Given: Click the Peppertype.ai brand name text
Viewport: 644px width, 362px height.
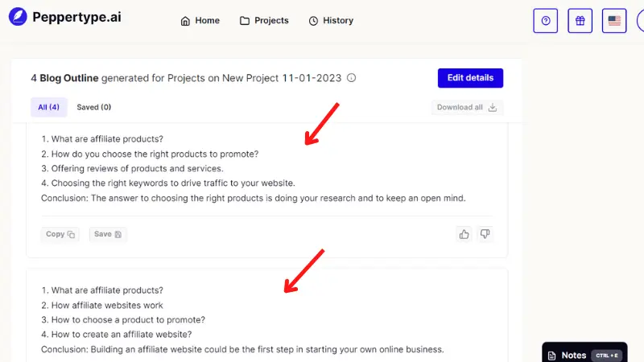Looking at the screenshot, I should [76, 17].
